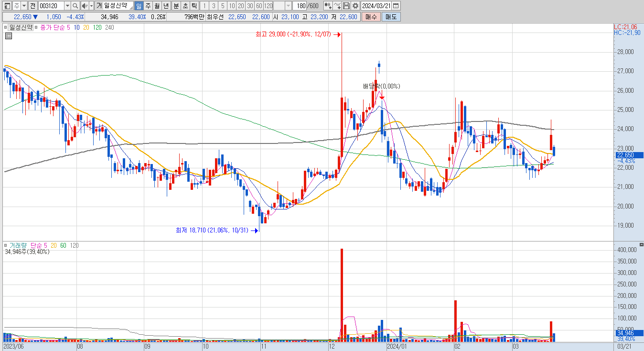Select the 5 interval button
Screen dimensions: 644x351
click(x=223, y=6)
